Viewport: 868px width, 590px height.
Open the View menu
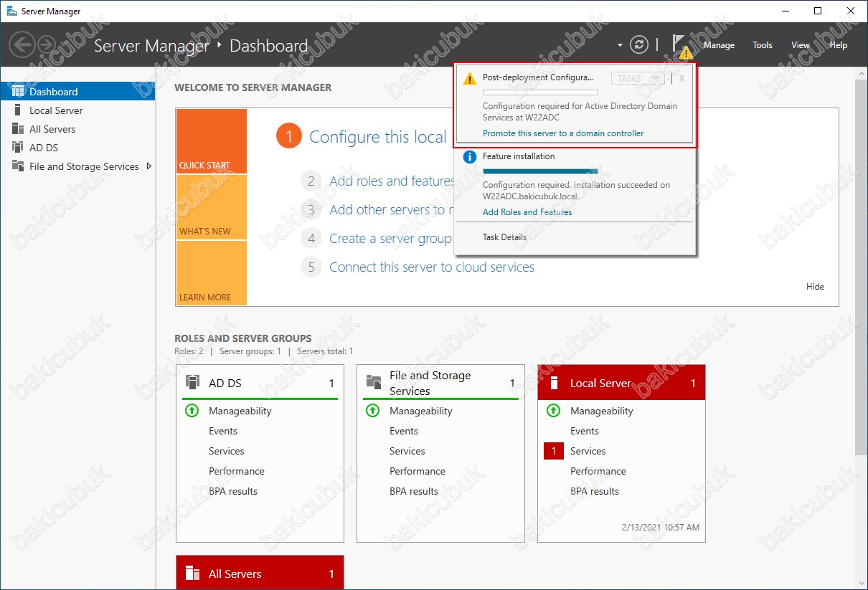pyautogui.click(x=801, y=45)
